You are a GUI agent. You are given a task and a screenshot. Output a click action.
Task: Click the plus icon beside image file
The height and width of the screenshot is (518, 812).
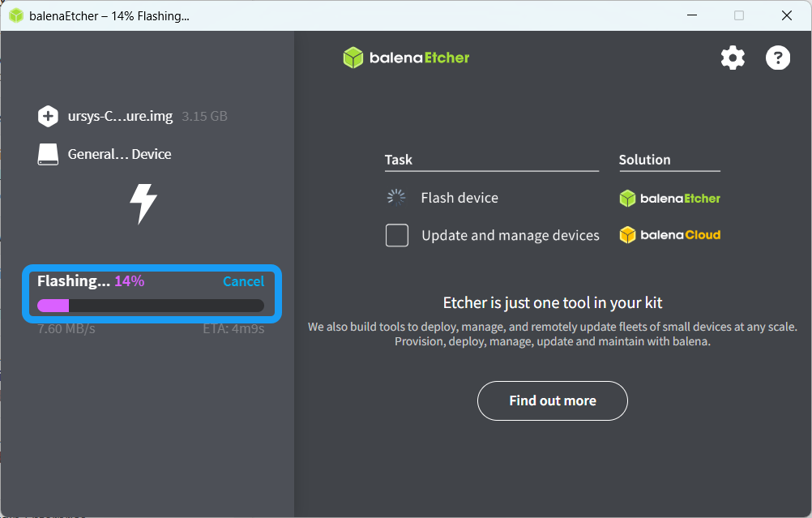click(48, 116)
